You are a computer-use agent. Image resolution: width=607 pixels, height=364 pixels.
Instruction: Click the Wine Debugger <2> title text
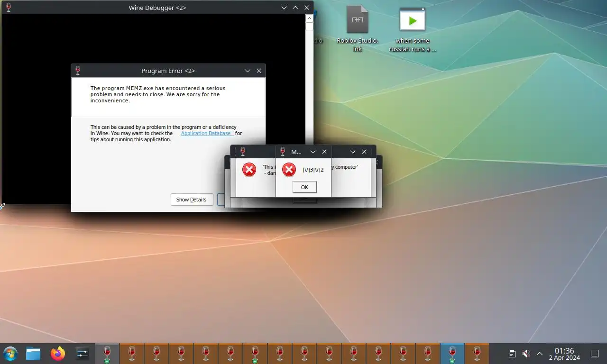[157, 8]
